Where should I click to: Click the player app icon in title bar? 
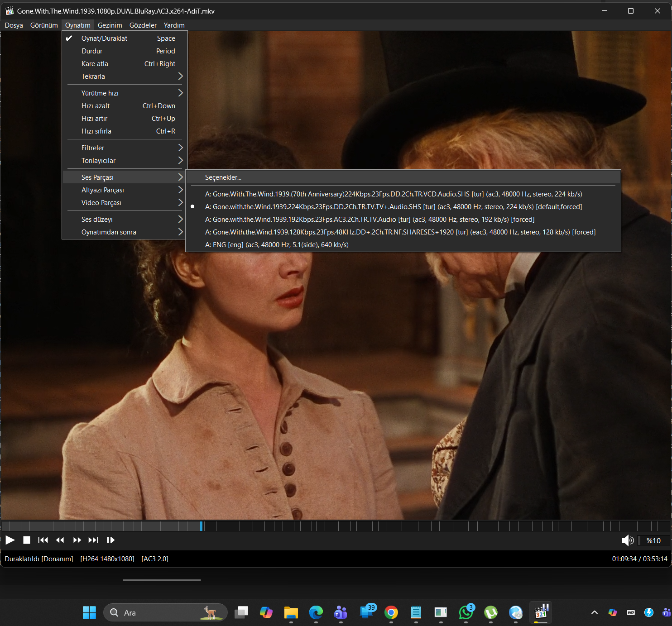point(9,11)
